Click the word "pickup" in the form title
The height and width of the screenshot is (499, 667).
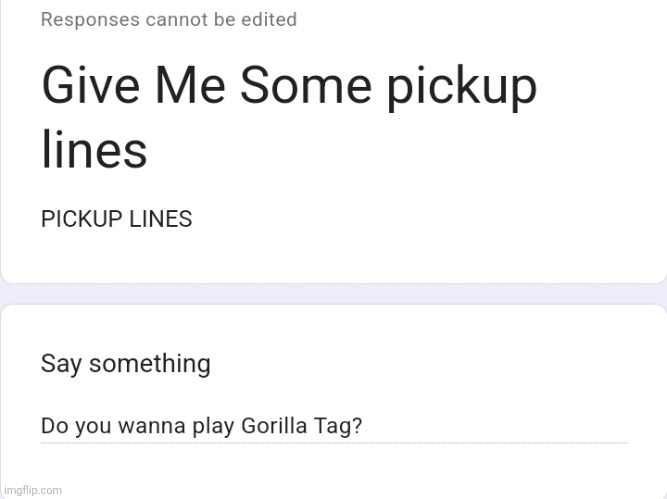click(x=461, y=88)
